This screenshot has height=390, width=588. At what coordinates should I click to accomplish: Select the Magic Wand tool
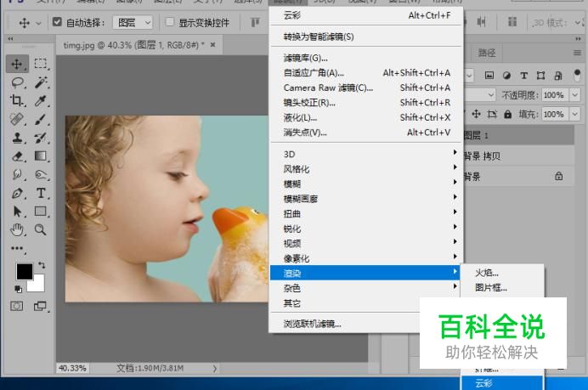tap(41, 82)
